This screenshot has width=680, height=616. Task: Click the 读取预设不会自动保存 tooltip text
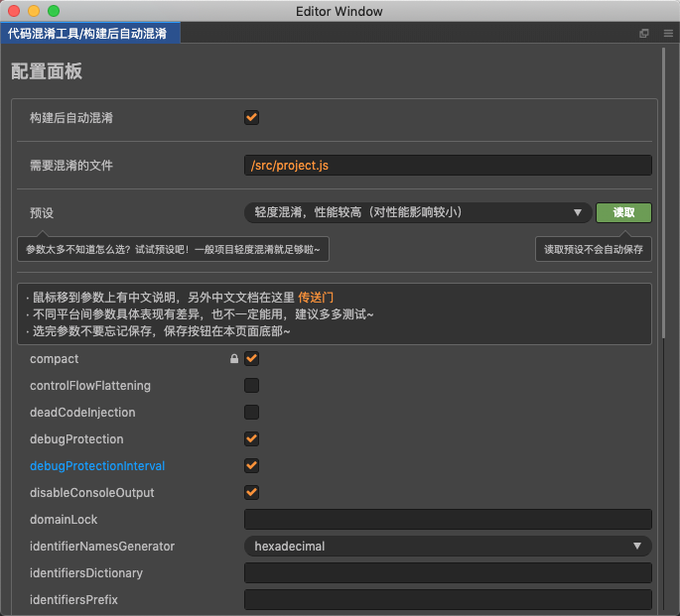[x=594, y=250]
